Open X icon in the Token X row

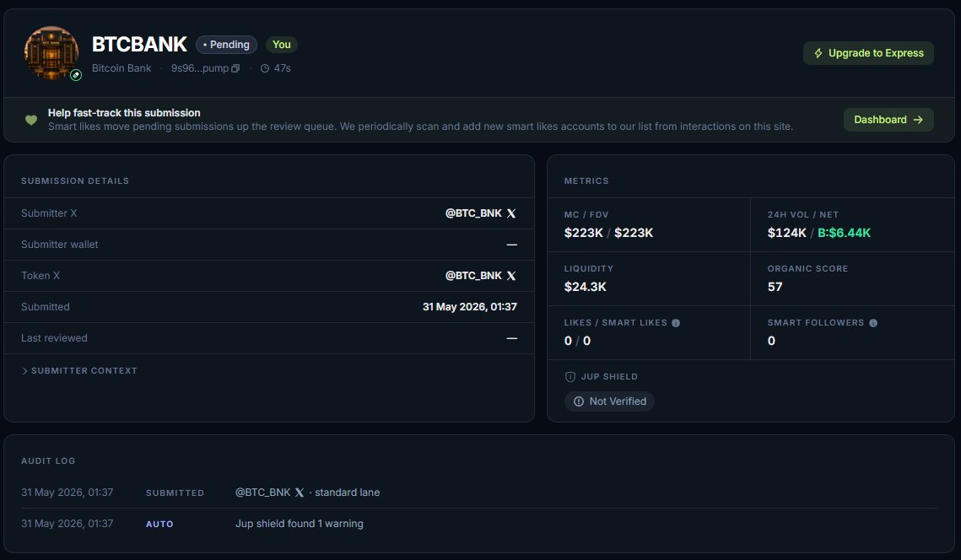[511, 276]
